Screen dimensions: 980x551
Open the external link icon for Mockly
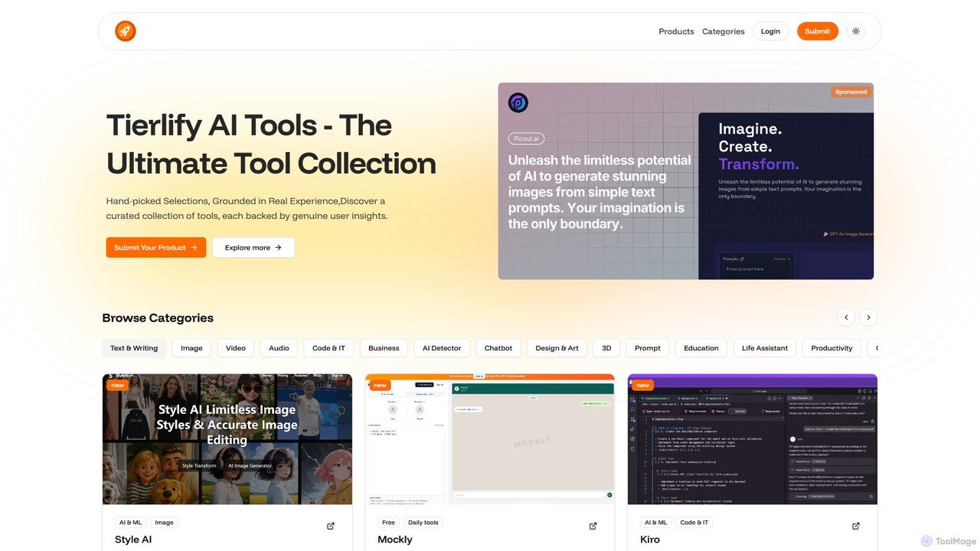pos(593,526)
